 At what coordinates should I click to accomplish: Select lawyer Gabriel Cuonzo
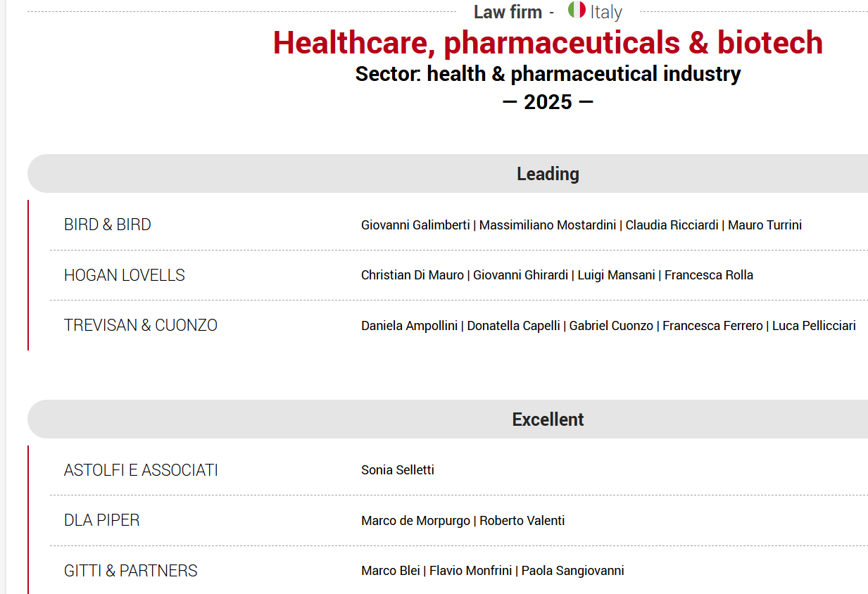(611, 326)
